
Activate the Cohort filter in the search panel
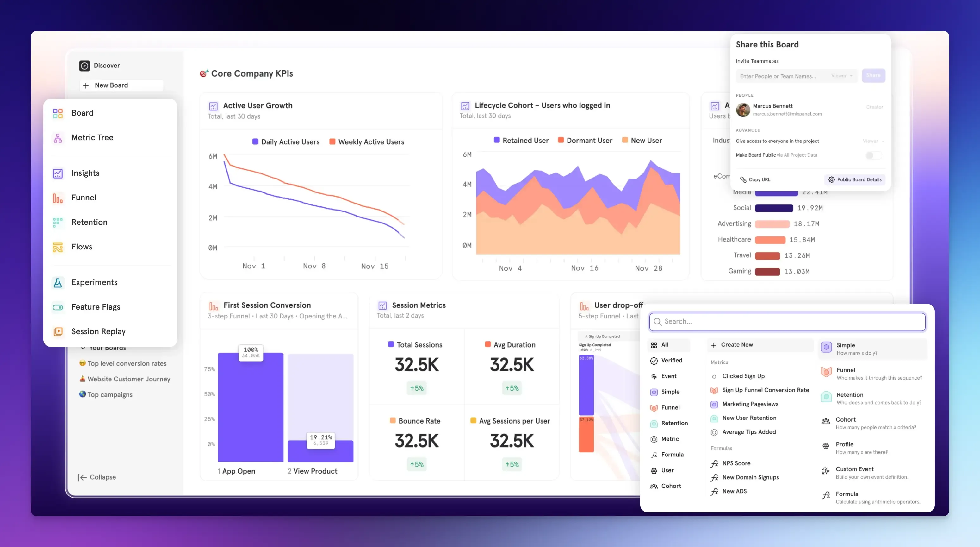click(671, 486)
